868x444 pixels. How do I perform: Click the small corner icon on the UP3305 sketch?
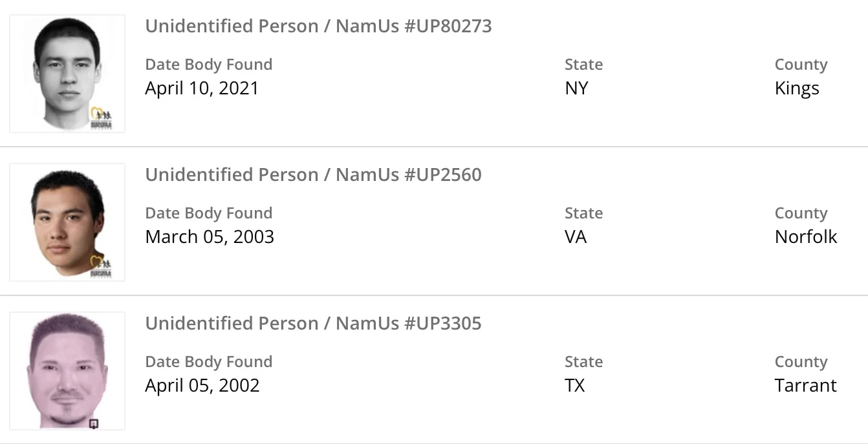coord(94,424)
